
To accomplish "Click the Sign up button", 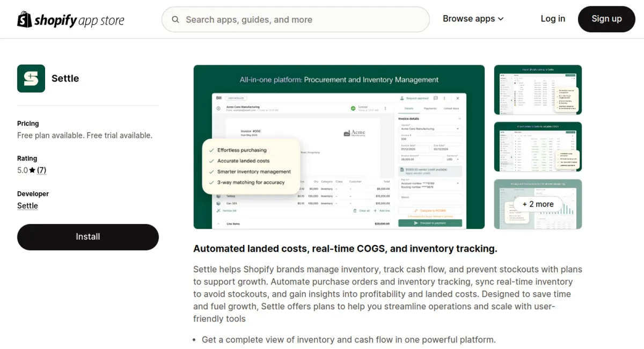I will click(x=606, y=19).
